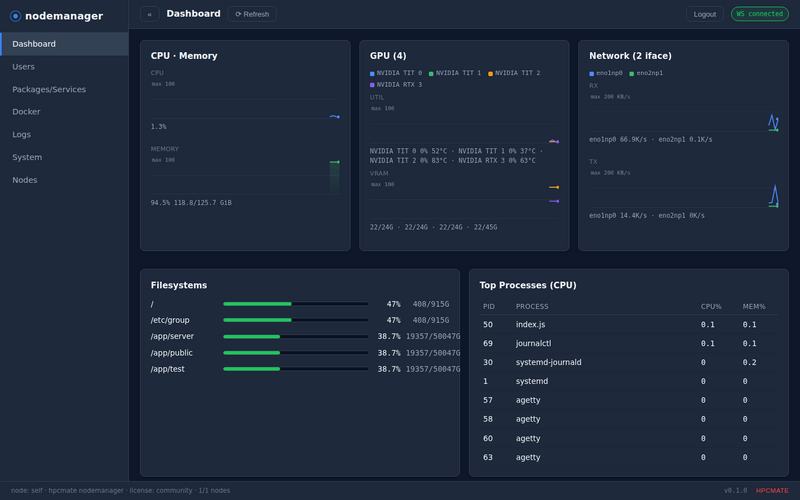Click the /app/server usage bar

pos(296,337)
